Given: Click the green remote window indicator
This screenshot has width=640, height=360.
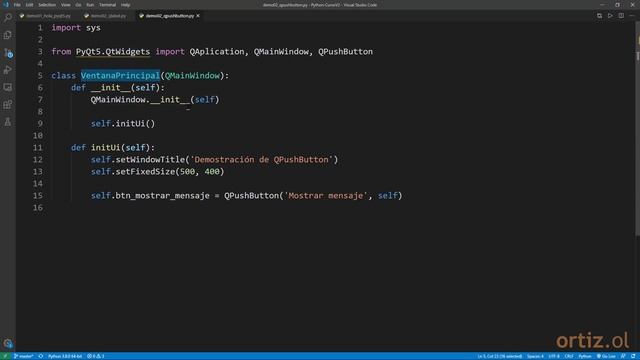Looking at the screenshot, I should [5, 356].
